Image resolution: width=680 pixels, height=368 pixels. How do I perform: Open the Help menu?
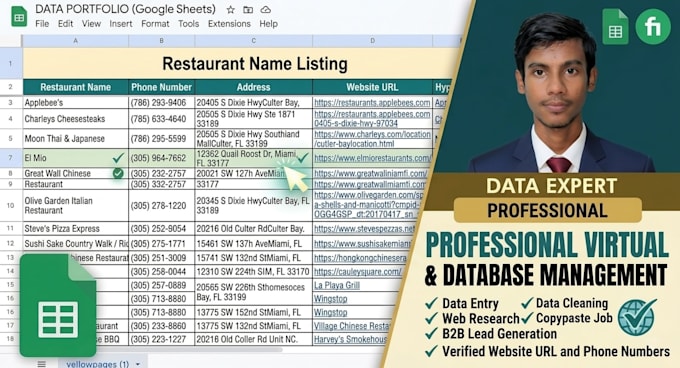point(268,24)
